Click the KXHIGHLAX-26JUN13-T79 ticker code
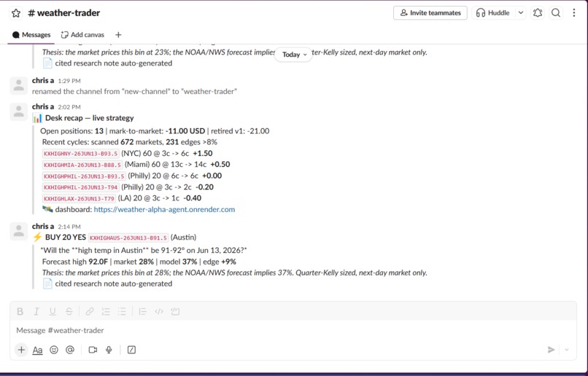588x376 pixels. point(79,198)
